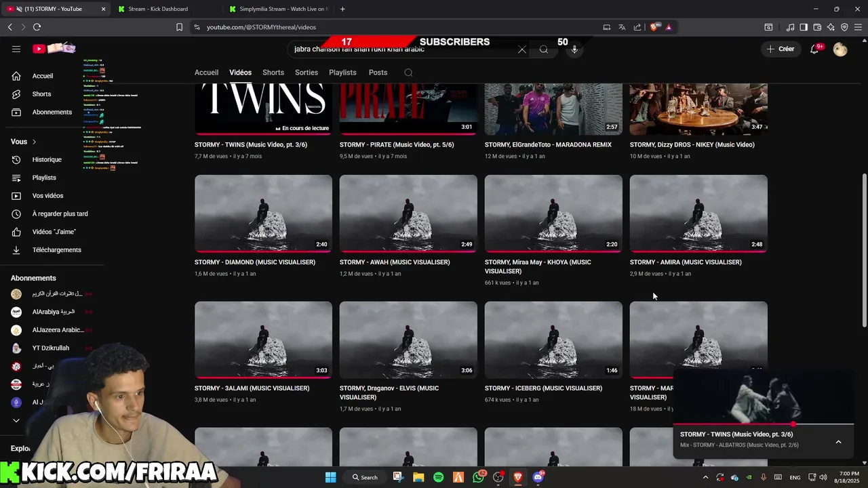Screen dimensions: 868x488
Task: Open AlJazeera Arabic subscription channel
Action: click(58, 330)
